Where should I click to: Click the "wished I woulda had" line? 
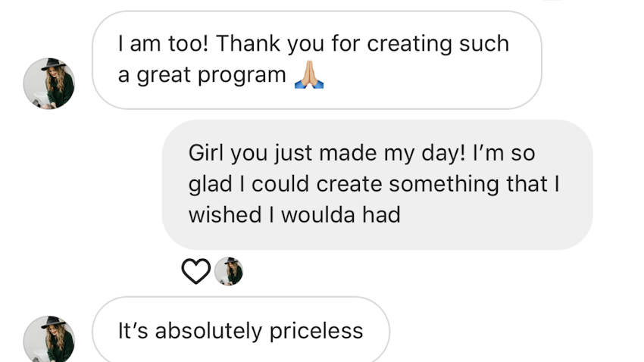coord(294,215)
